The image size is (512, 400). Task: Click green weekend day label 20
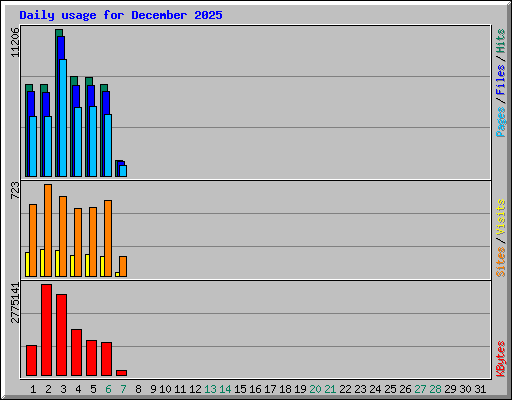click(x=315, y=389)
